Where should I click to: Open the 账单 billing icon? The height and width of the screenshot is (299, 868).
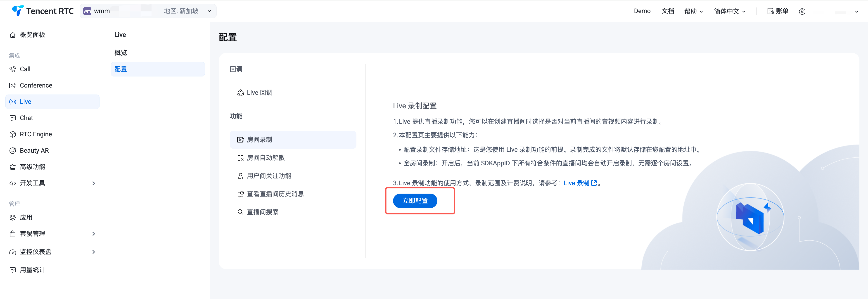tap(770, 12)
